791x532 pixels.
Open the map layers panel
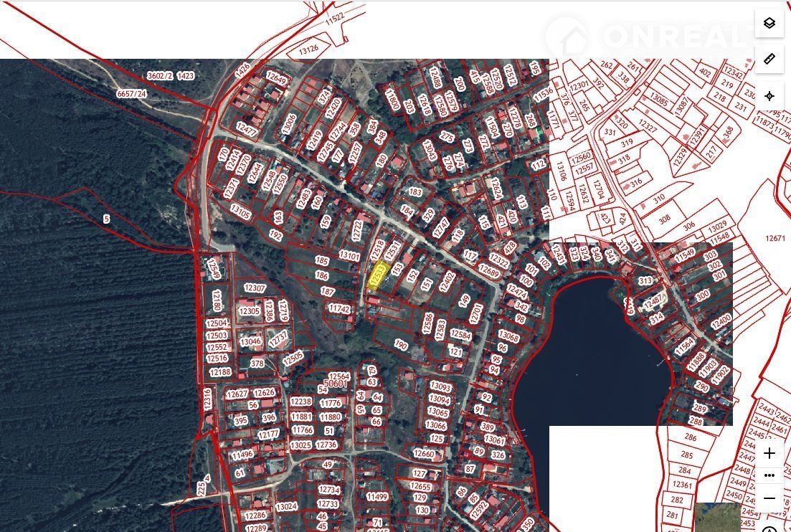click(x=769, y=23)
